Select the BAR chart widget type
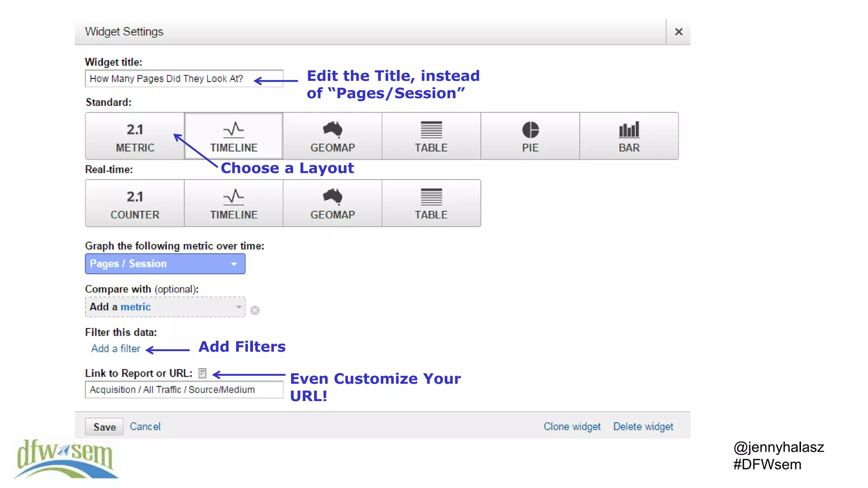 (629, 136)
